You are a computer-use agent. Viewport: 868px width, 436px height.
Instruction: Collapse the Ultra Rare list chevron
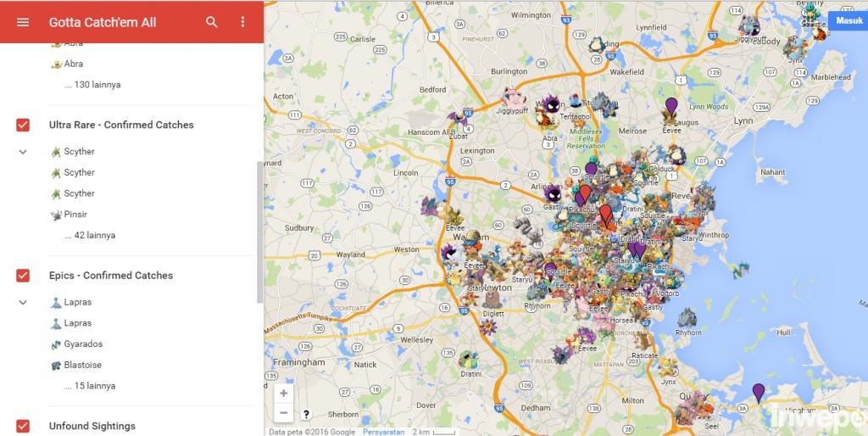click(x=23, y=152)
